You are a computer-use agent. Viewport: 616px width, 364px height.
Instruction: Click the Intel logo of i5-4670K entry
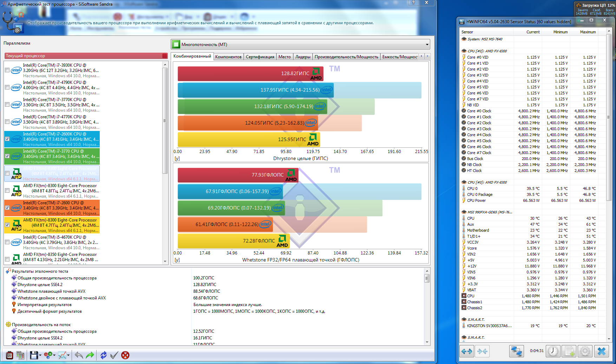16,242
